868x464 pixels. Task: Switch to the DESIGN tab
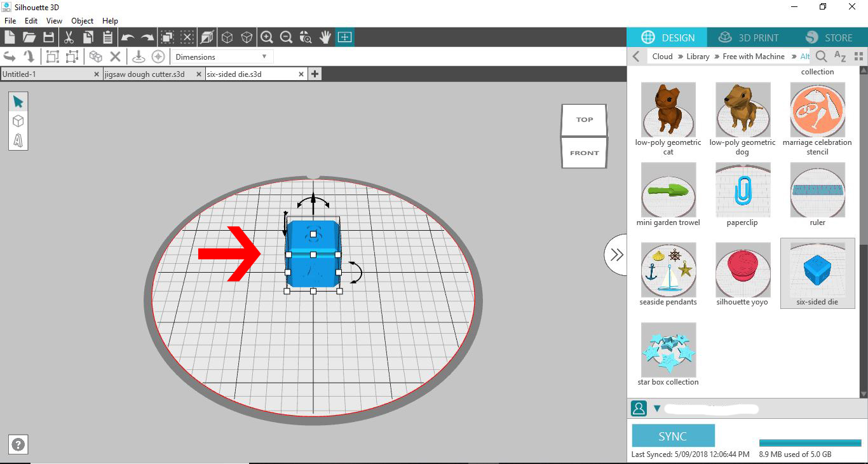pos(667,38)
